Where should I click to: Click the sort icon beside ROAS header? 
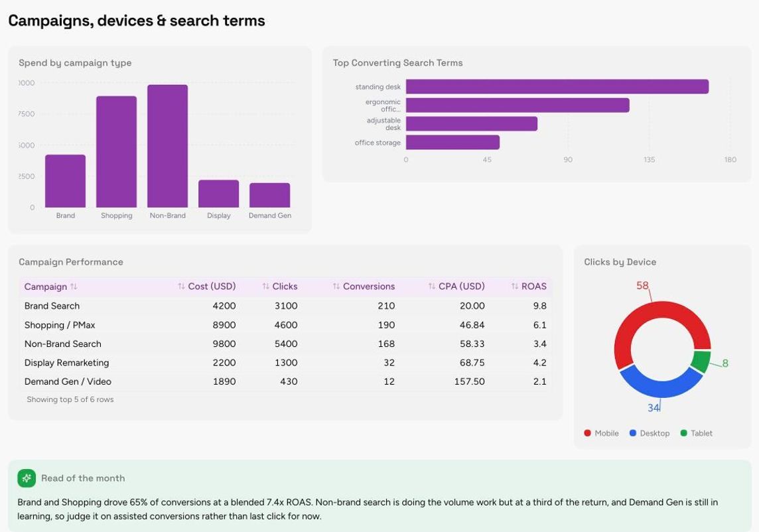[x=515, y=287]
